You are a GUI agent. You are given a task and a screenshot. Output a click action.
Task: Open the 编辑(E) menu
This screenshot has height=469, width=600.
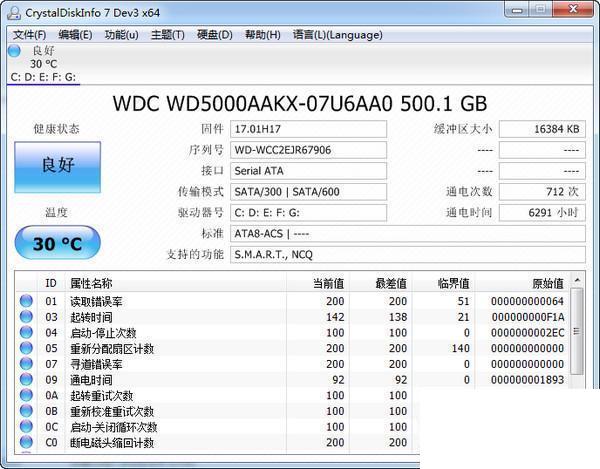tap(75, 35)
